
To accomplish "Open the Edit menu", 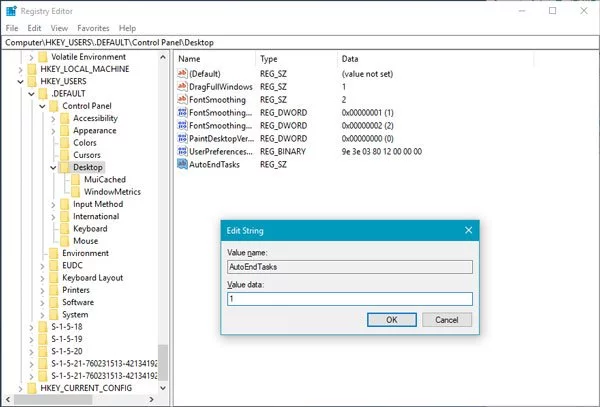I will (x=32, y=28).
